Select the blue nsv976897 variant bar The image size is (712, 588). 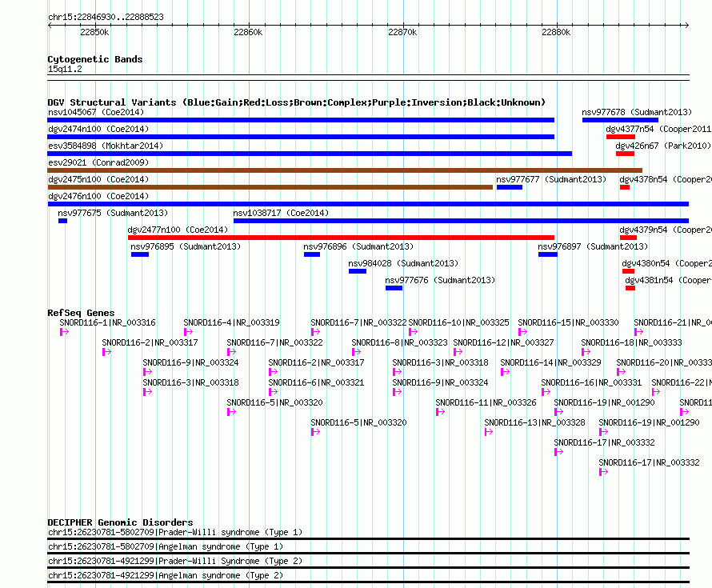548,254
